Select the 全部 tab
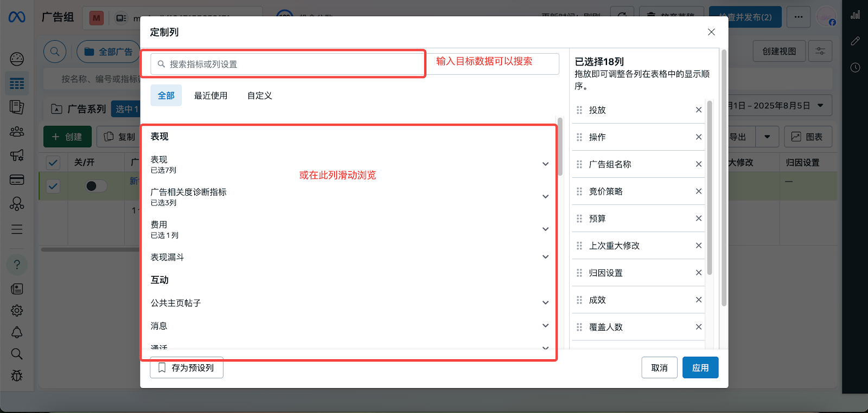 coord(166,95)
